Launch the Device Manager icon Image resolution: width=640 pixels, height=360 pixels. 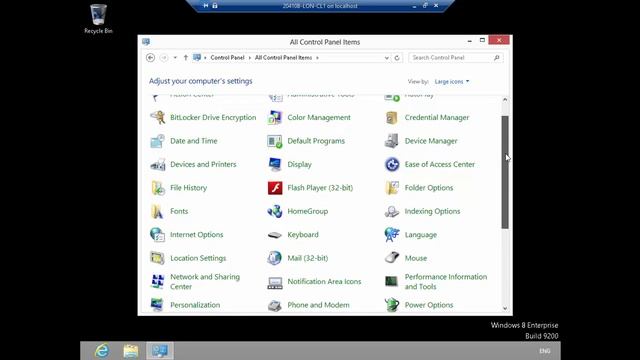[x=392, y=141]
